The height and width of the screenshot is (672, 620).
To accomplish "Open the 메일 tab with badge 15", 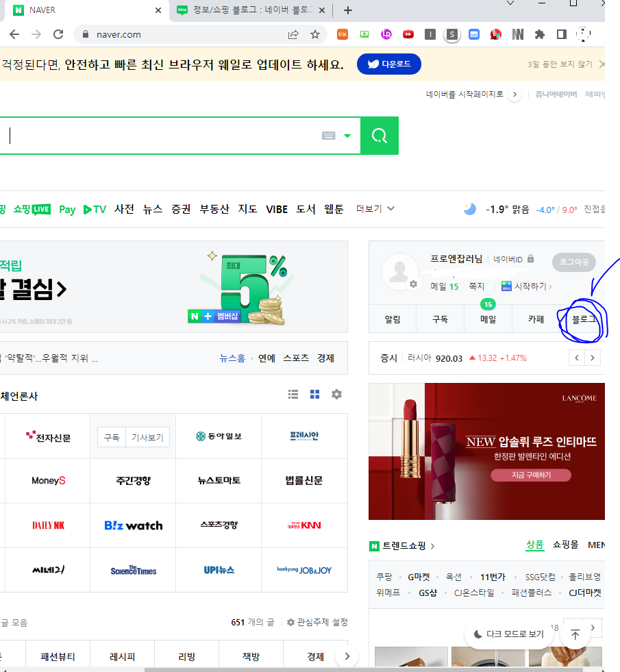I will click(488, 319).
